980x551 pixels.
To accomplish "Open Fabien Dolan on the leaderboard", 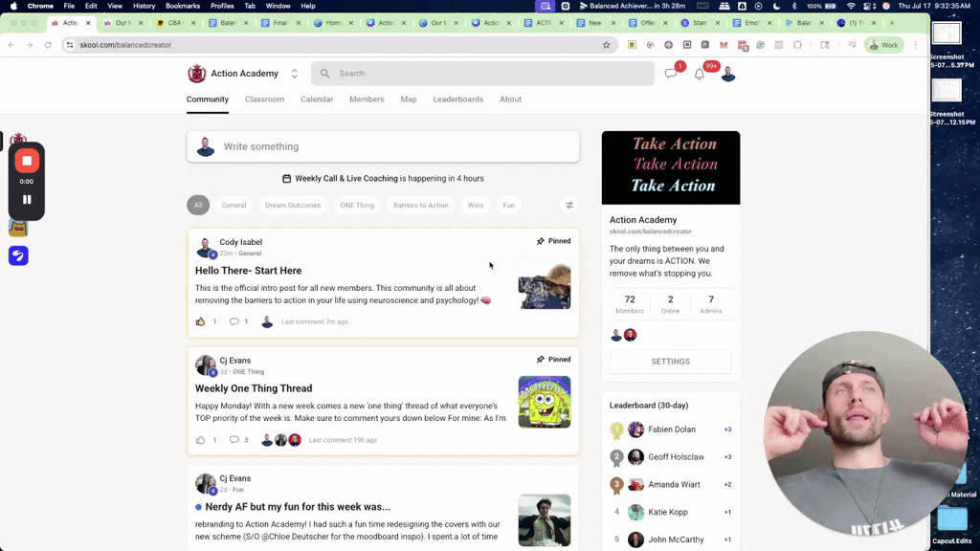I will coord(672,430).
